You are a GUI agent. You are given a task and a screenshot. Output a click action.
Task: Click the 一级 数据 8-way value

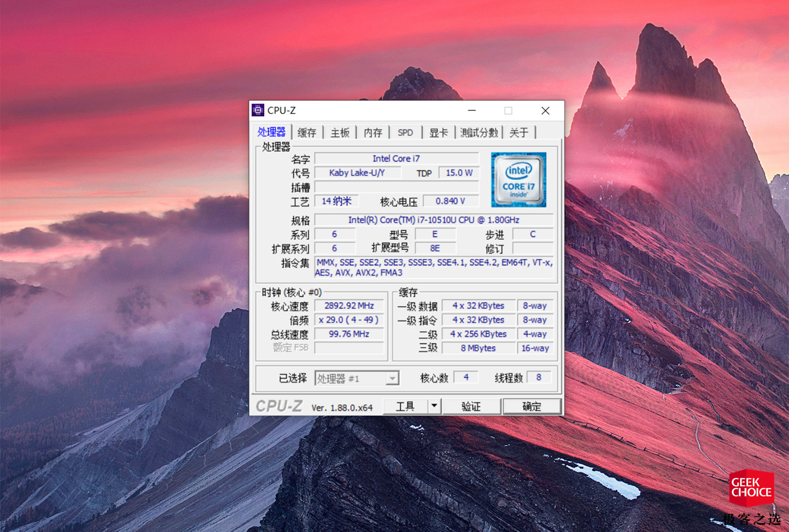535,305
